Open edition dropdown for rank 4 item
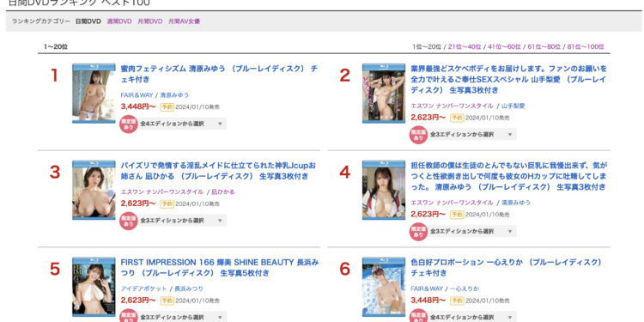 (x=472, y=231)
